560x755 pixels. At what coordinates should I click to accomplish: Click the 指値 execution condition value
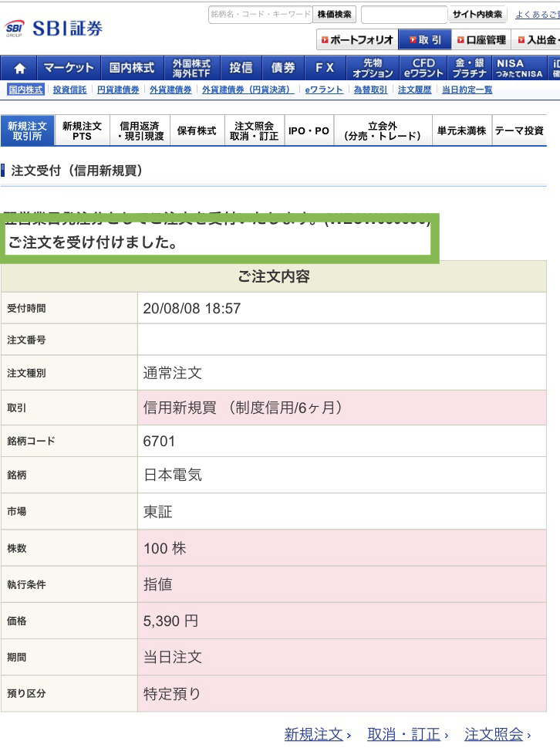(158, 584)
